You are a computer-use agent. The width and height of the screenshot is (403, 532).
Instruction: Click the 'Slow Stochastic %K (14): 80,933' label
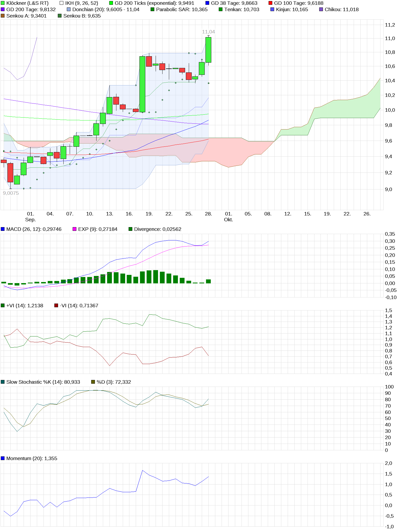[43, 382]
